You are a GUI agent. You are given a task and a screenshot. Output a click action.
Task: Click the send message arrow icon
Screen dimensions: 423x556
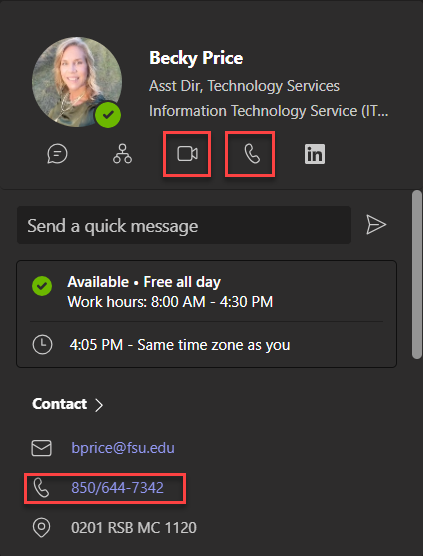pyautogui.click(x=376, y=224)
